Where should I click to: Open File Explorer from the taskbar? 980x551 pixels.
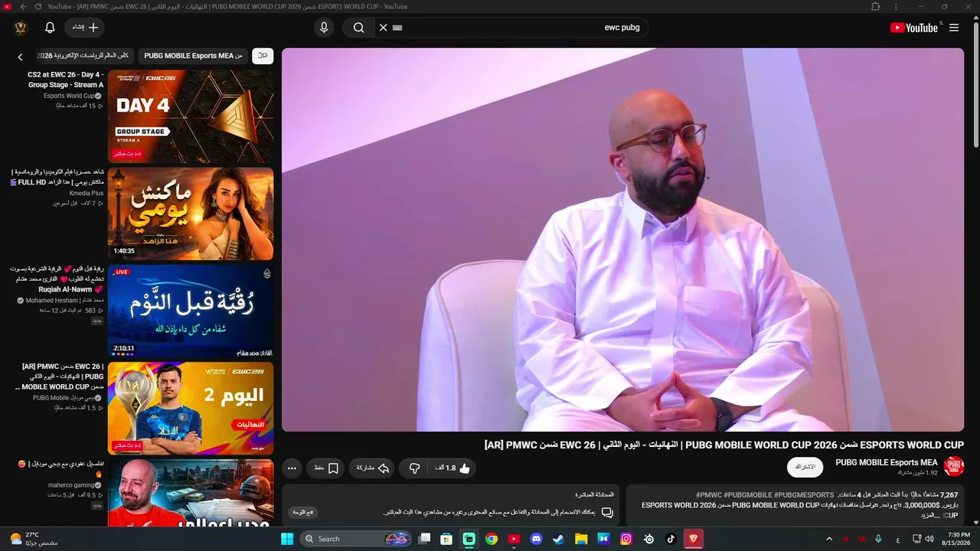click(581, 539)
